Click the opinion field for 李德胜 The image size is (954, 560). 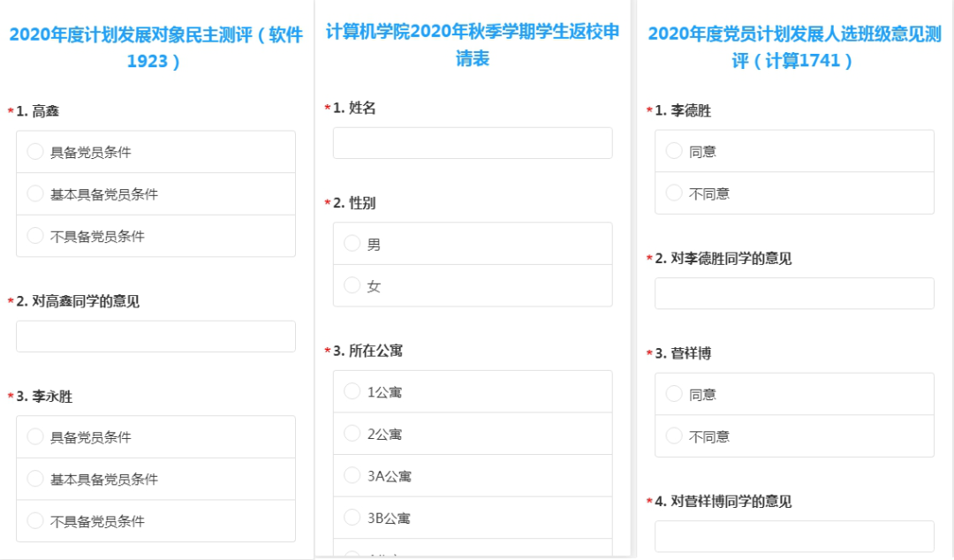pyautogui.click(x=793, y=293)
